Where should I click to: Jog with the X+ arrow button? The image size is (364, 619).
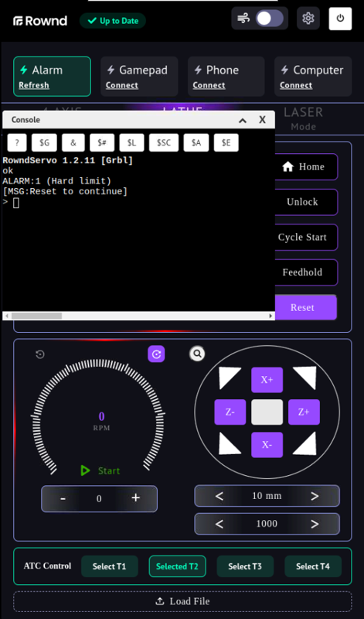coord(267,380)
